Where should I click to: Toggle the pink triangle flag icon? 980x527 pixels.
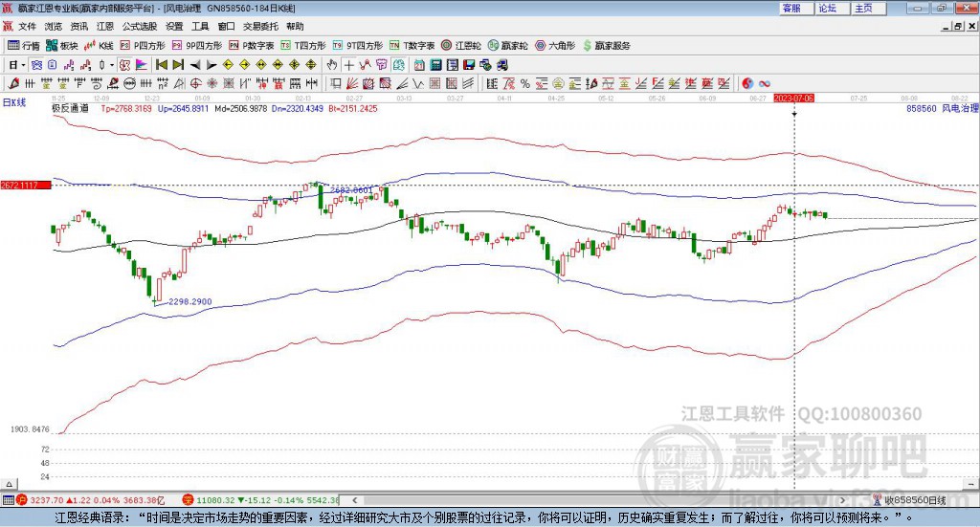click(142, 65)
